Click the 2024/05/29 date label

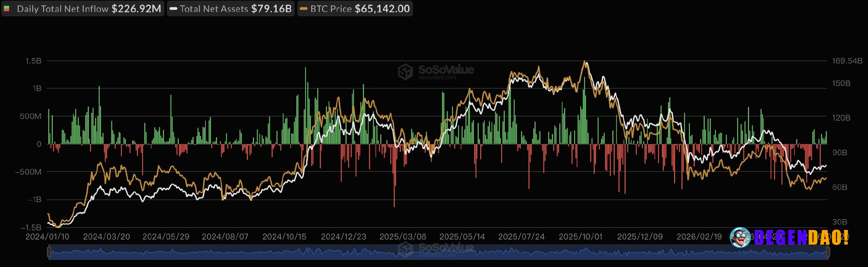166,237
